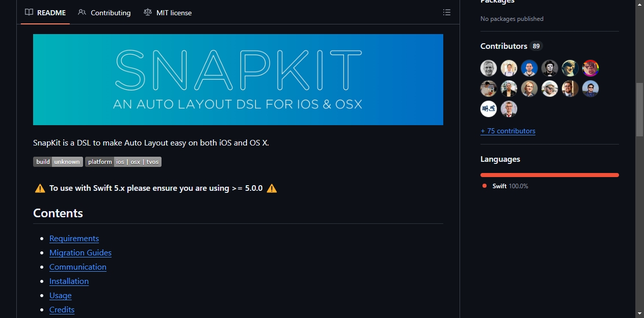Open contributor avatar with rainbow ring border
Image resolution: width=644 pixels, height=318 pixels.
point(591,68)
